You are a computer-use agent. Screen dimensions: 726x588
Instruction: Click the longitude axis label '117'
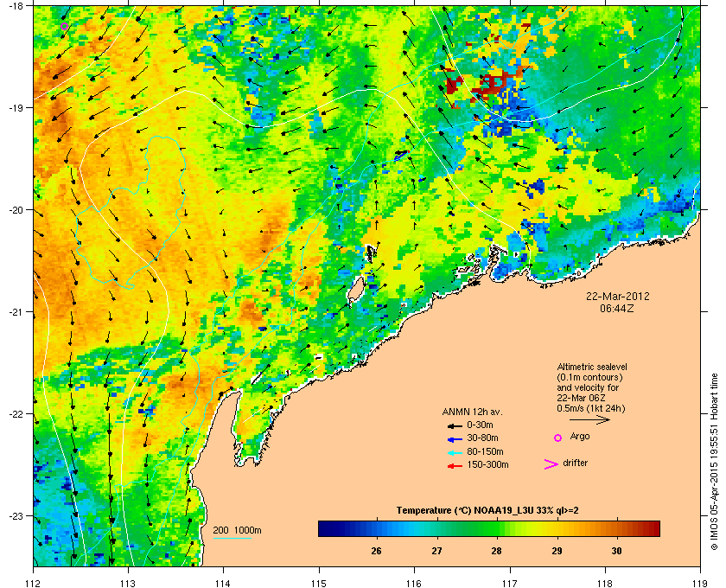[510, 583]
